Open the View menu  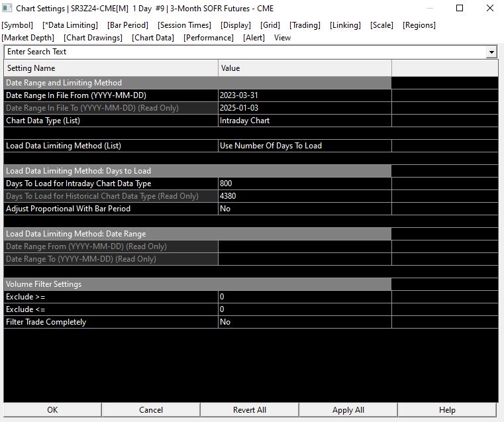282,38
